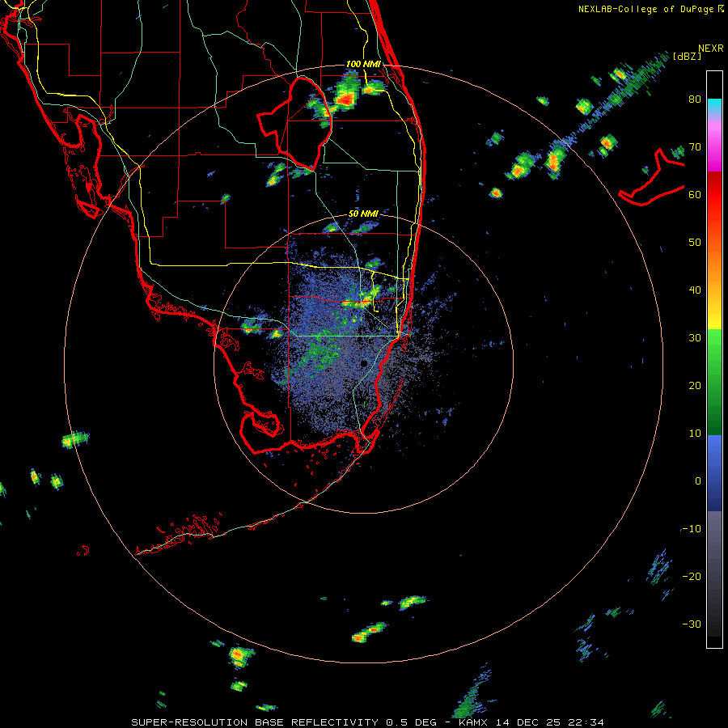Click the 0 value on the dBZ scale

(x=698, y=481)
